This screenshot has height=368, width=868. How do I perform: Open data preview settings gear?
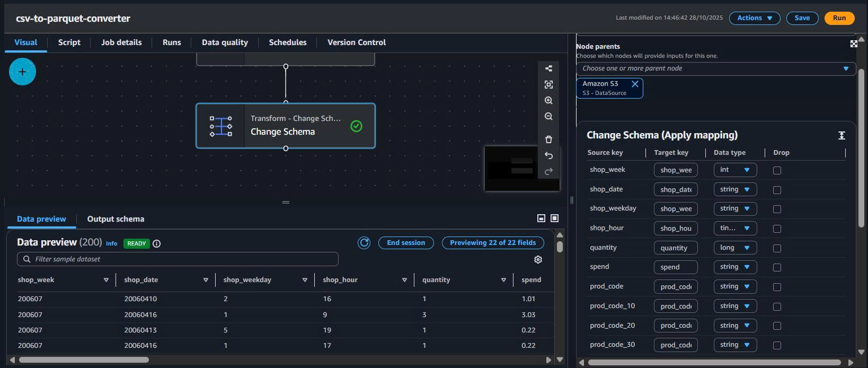click(538, 259)
